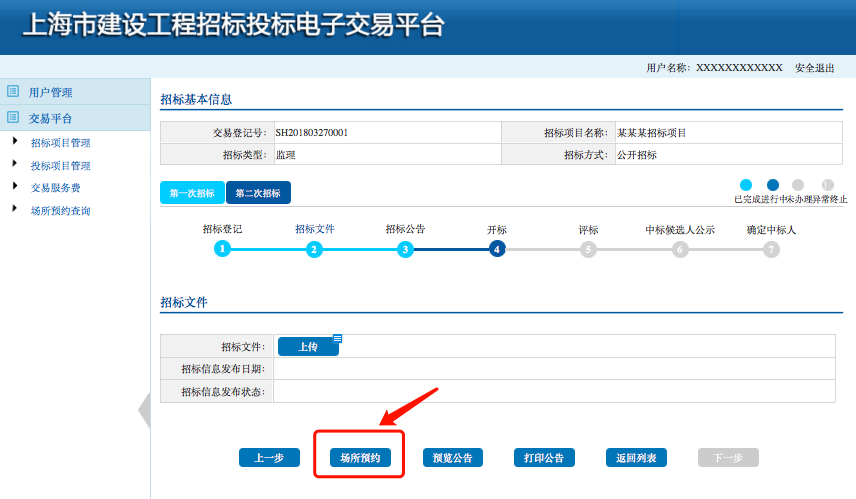Open 交易服务费 in the sidebar

[x=56, y=188]
